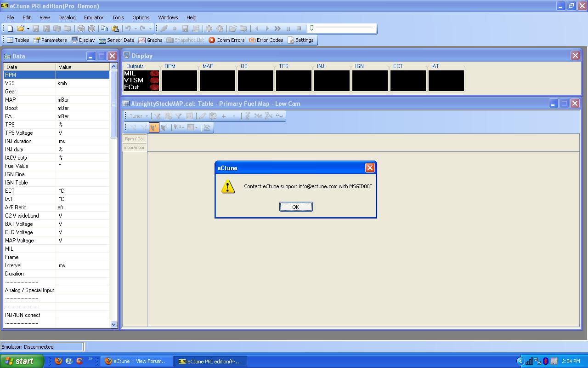Click the Data column header

(x=29, y=67)
